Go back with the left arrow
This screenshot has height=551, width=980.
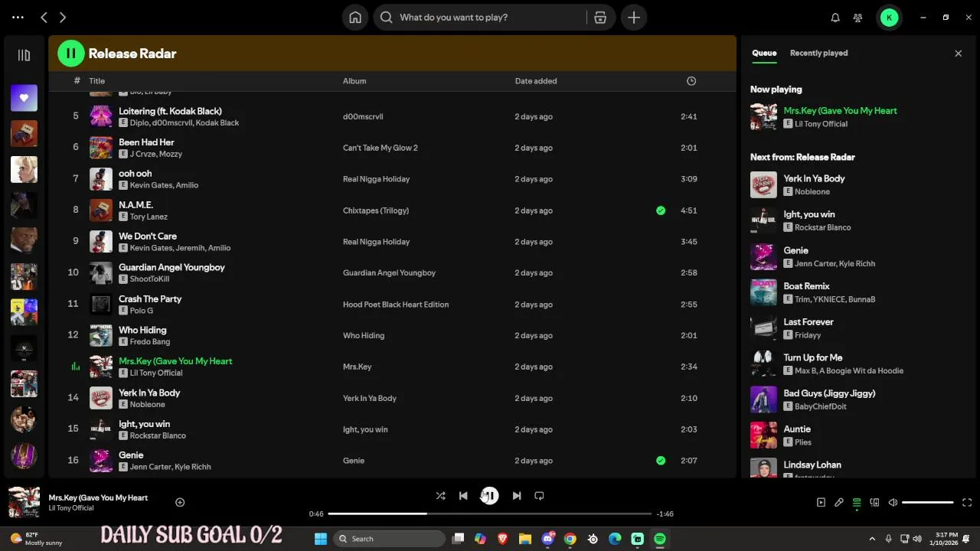[x=44, y=17]
